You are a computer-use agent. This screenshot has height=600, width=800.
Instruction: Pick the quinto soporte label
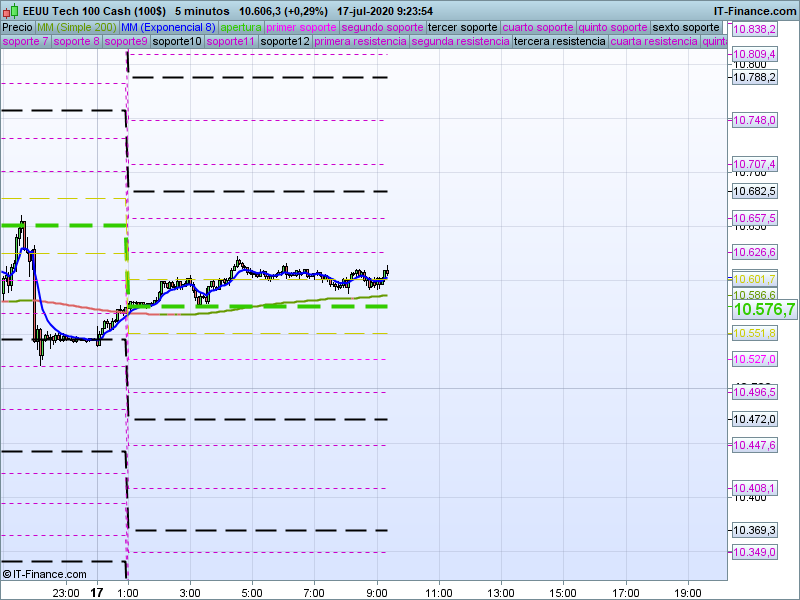click(x=613, y=28)
